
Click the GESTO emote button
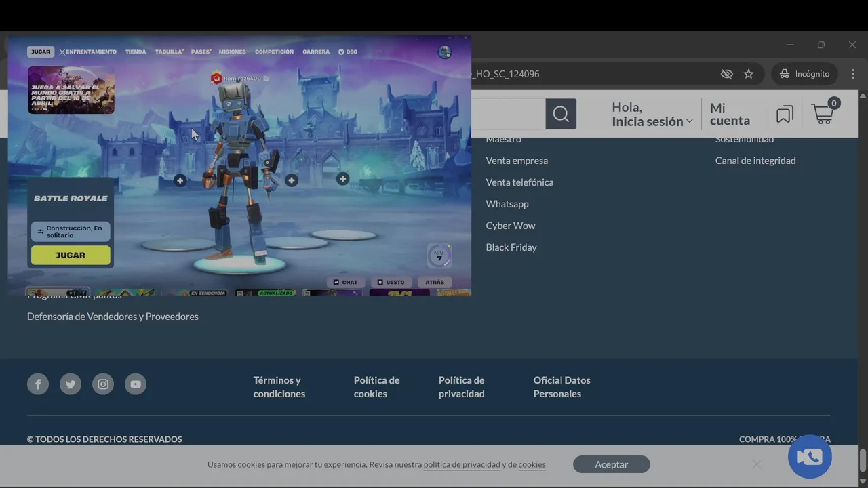(391, 282)
